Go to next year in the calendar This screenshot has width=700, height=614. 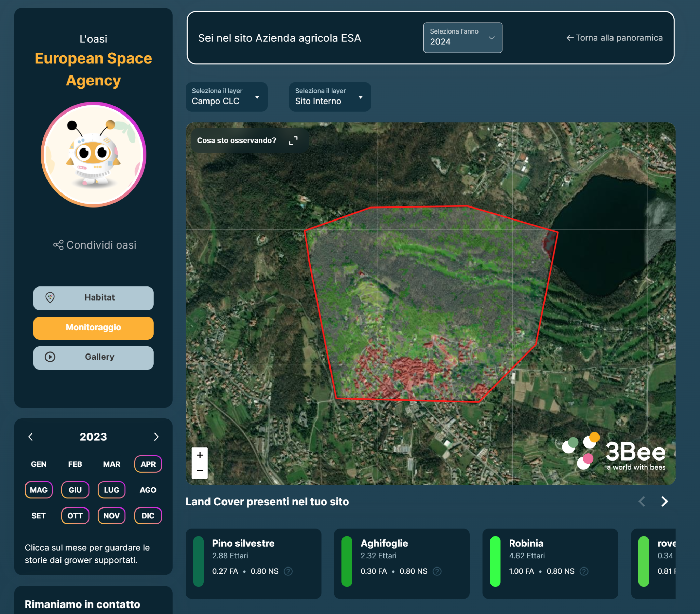coord(156,437)
